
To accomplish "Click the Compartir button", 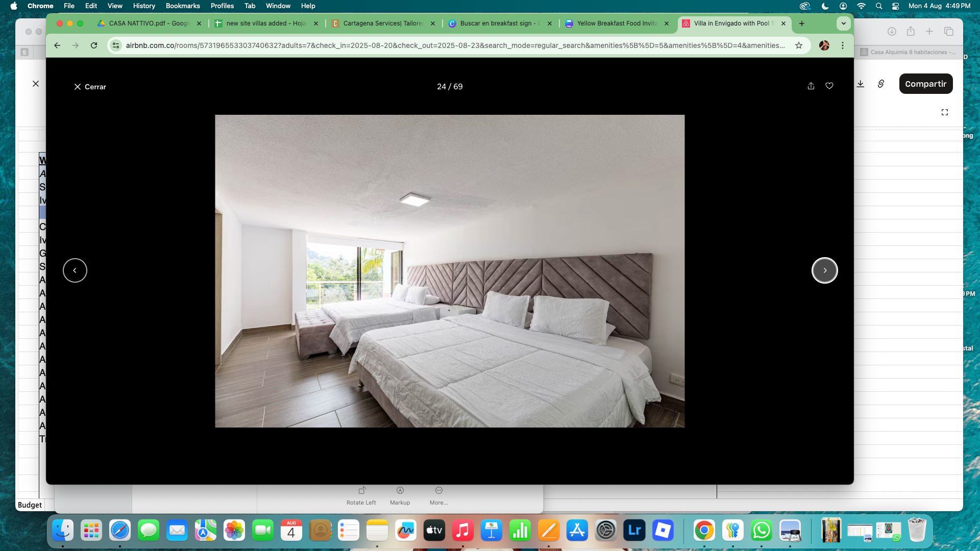I will pos(925,84).
